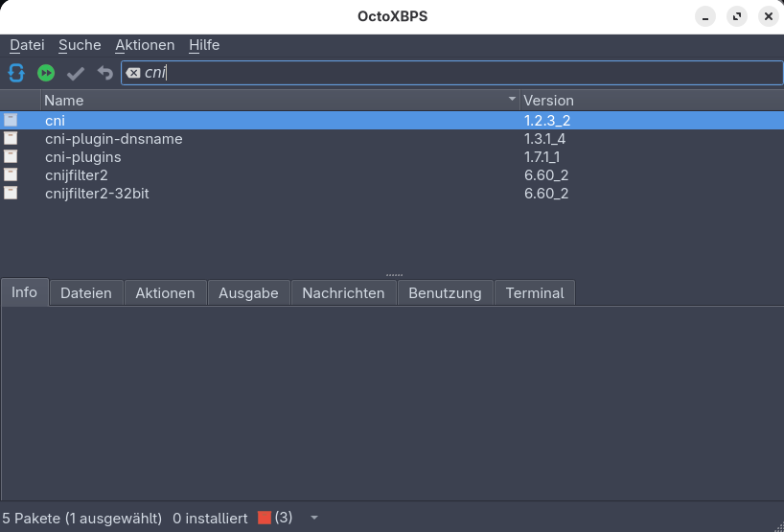This screenshot has height=532, width=784.
Task: Open the Aktionen menu in menu bar
Action: pyautogui.click(x=145, y=45)
